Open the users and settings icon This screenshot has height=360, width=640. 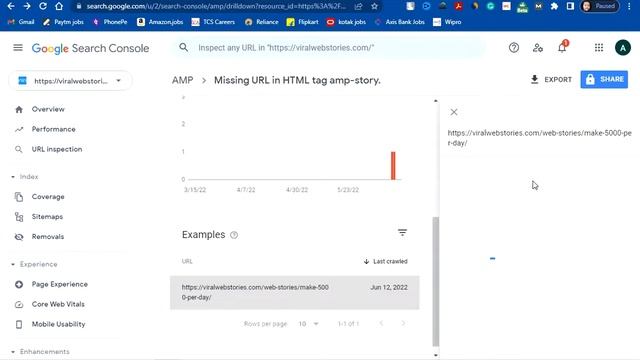pyautogui.click(x=538, y=48)
